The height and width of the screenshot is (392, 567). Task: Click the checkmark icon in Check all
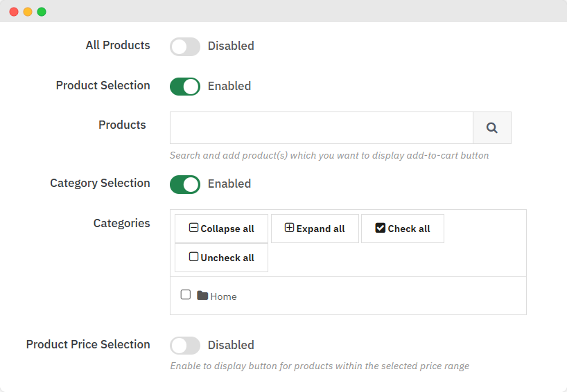coord(380,228)
